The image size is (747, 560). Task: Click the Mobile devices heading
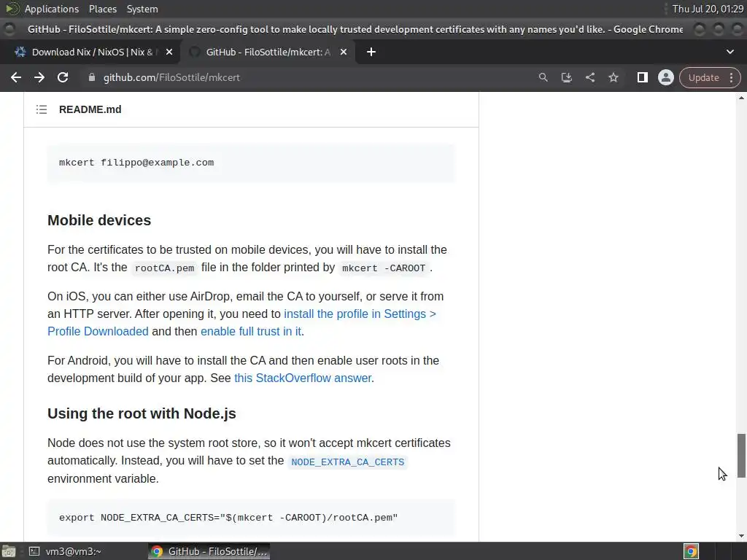[99, 220]
